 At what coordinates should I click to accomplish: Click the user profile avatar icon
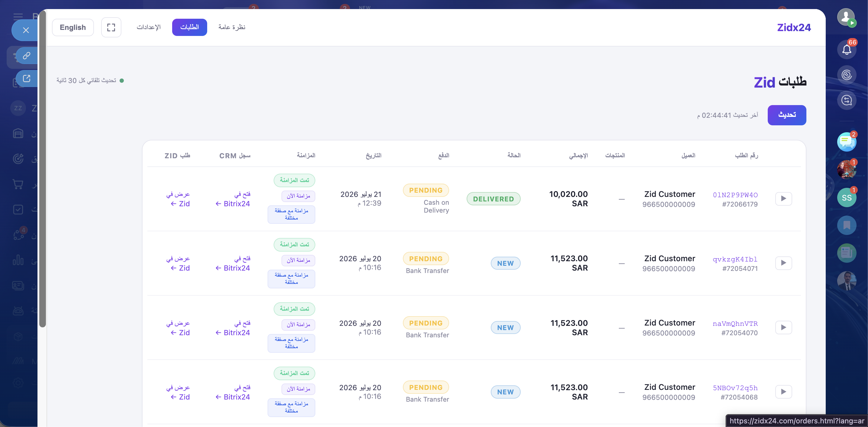coord(846,17)
